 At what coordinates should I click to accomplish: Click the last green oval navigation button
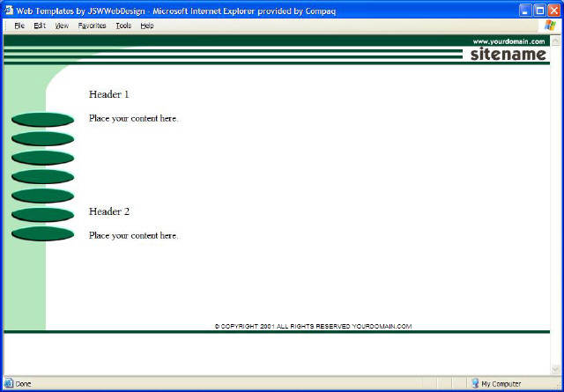tap(42, 233)
